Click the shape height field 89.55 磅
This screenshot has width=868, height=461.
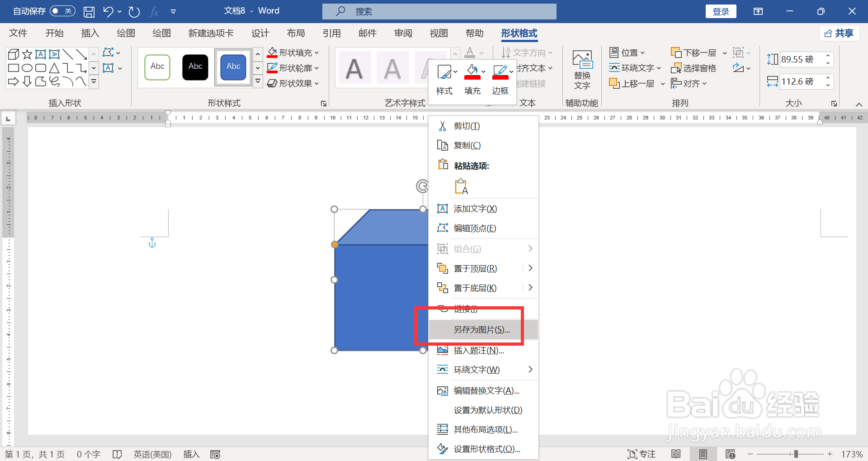pyautogui.click(x=801, y=59)
